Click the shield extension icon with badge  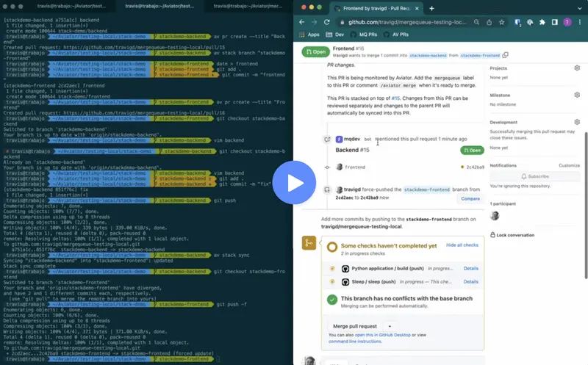tap(517, 23)
